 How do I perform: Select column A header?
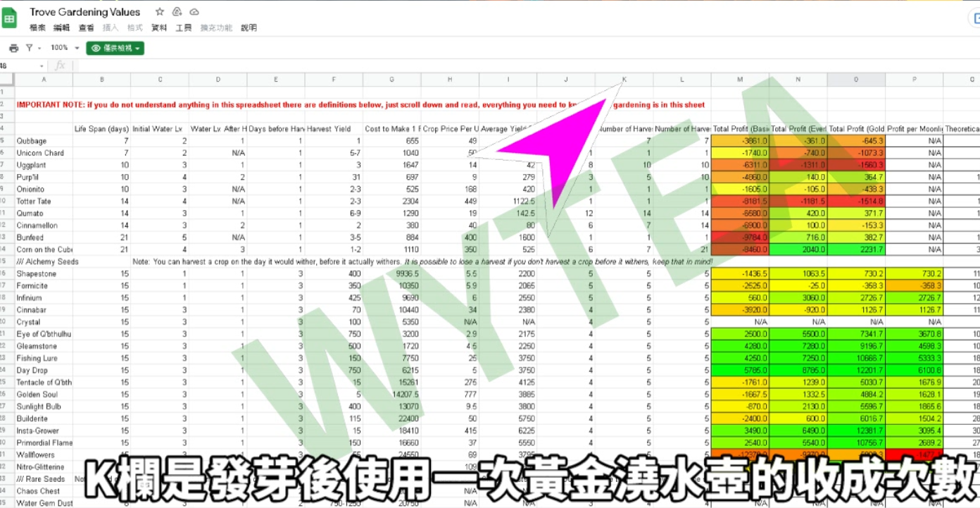44,80
